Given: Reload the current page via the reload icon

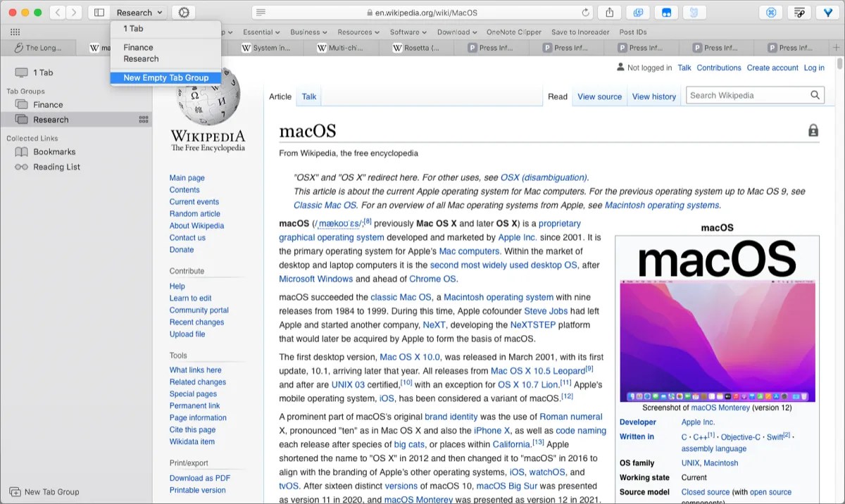Looking at the screenshot, I should 585,12.
